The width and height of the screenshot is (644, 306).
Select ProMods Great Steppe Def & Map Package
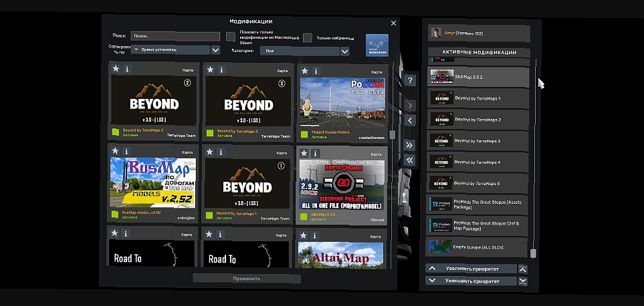click(477, 226)
